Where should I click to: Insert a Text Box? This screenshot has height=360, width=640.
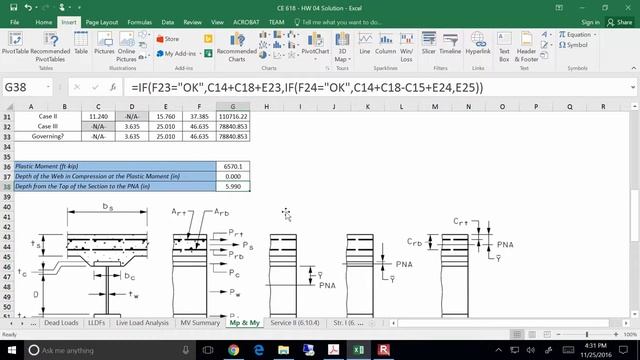[x=504, y=47]
